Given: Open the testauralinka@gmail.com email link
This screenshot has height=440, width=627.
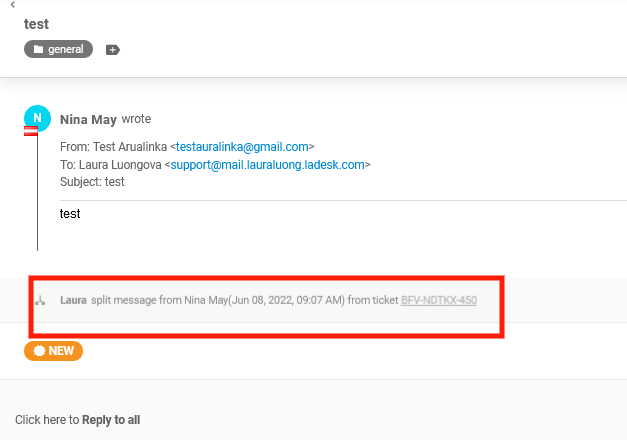Looking at the screenshot, I should pyautogui.click(x=242, y=147).
